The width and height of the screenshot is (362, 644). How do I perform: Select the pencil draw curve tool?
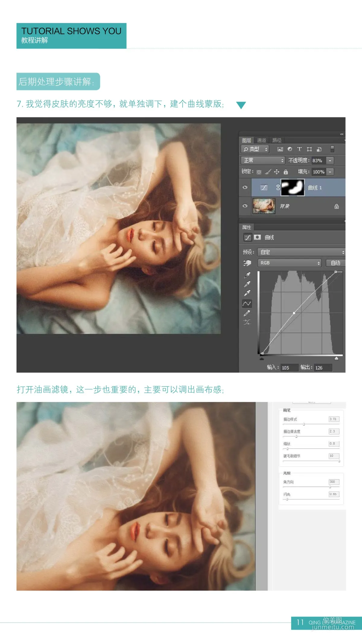247,313
